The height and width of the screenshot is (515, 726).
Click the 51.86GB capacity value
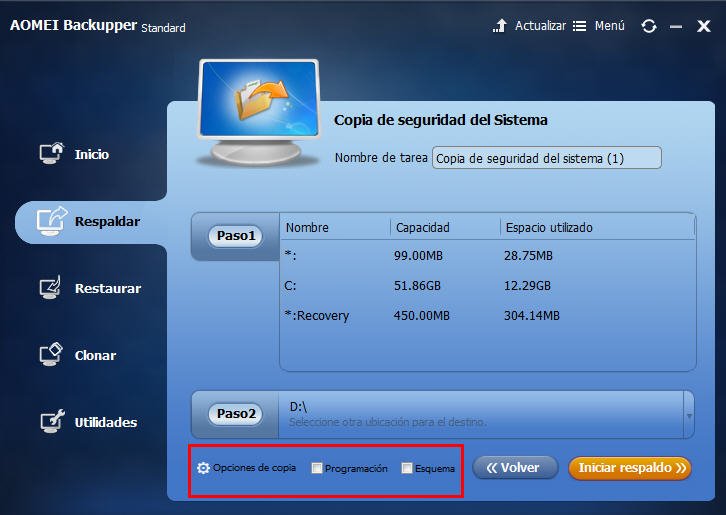click(x=417, y=286)
